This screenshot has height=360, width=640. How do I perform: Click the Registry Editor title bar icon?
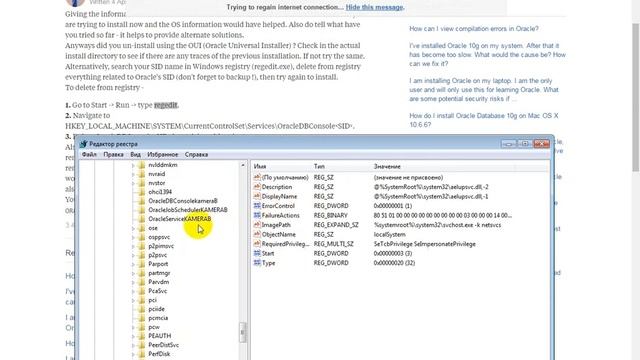(x=84, y=144)
